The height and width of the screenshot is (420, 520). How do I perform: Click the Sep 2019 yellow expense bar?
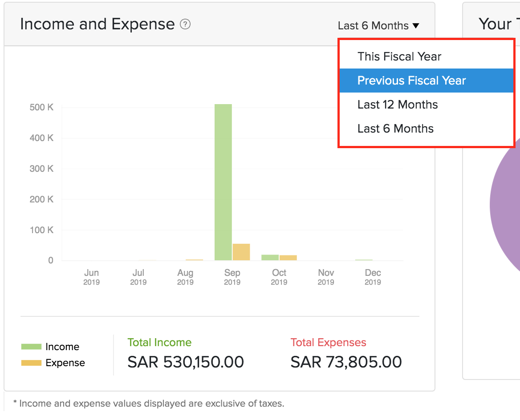[241, 252]
